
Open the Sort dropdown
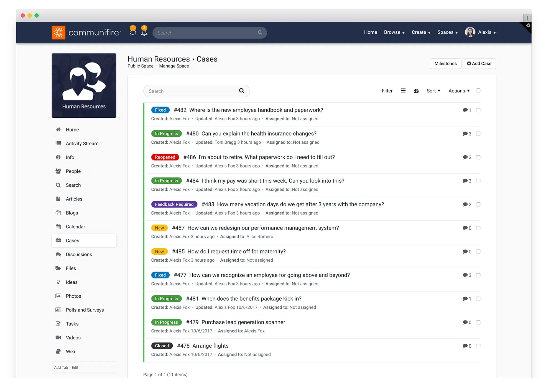[x=433, y=91]
